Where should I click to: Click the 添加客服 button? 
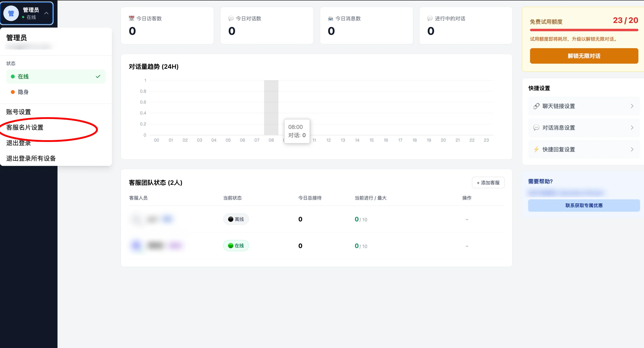pos(488,182)
